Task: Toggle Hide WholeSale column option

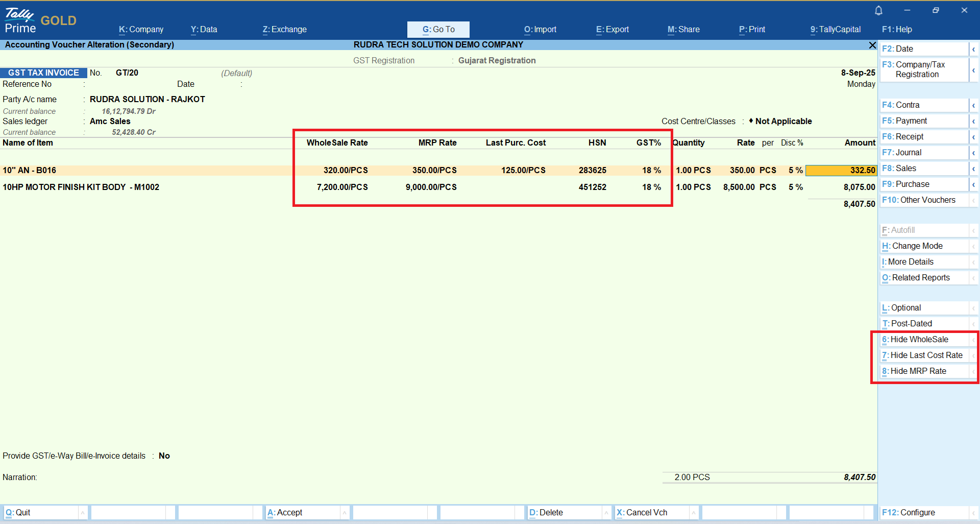Action: (x=919, y=340)
